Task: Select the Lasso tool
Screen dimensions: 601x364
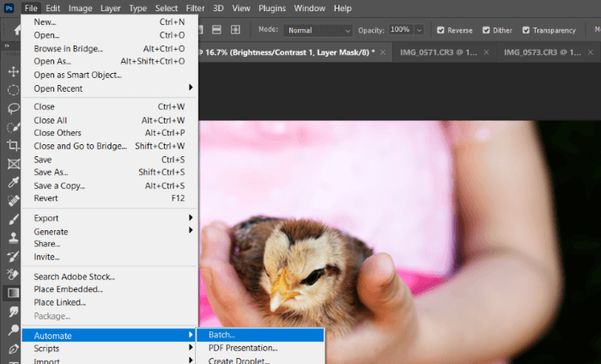Action: (x=13, y=108)
